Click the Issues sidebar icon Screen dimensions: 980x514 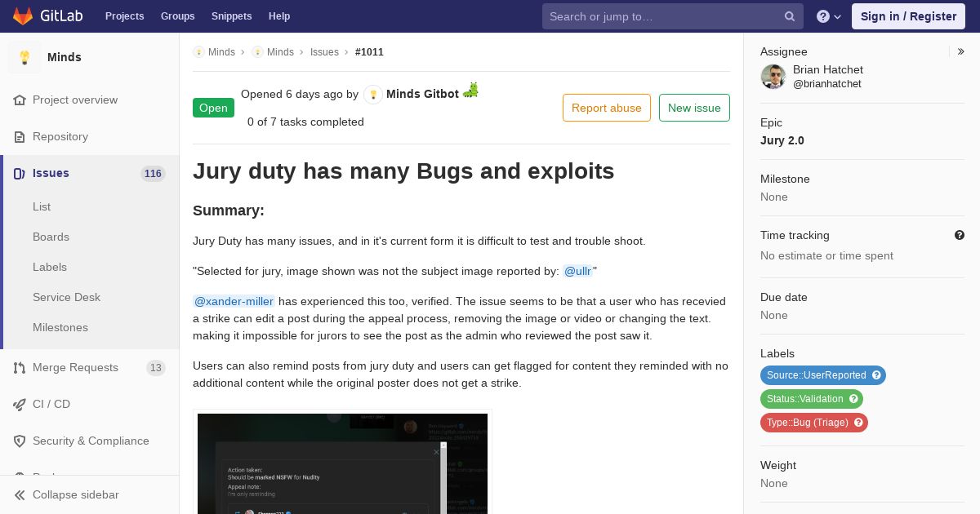pos(20,174)
